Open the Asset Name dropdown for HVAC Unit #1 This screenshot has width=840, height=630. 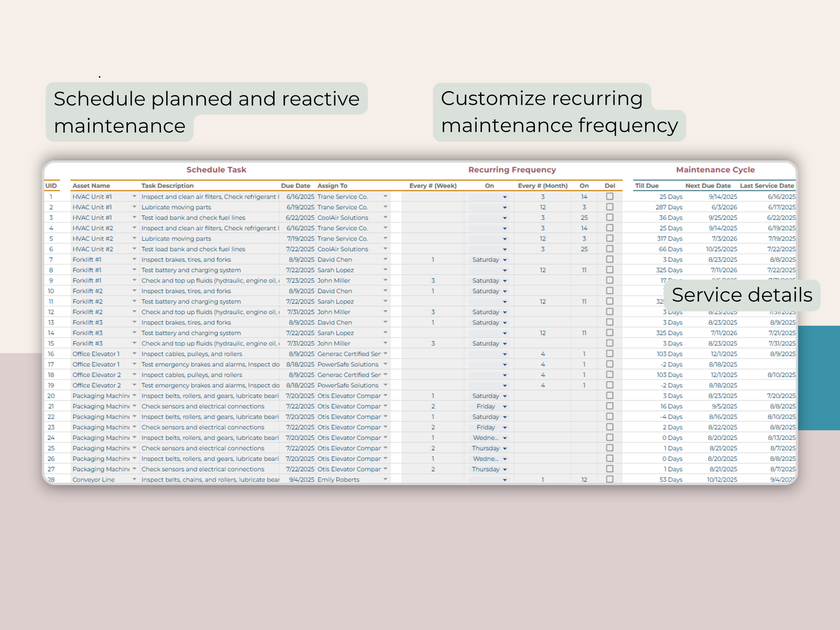tap(134, 196)
